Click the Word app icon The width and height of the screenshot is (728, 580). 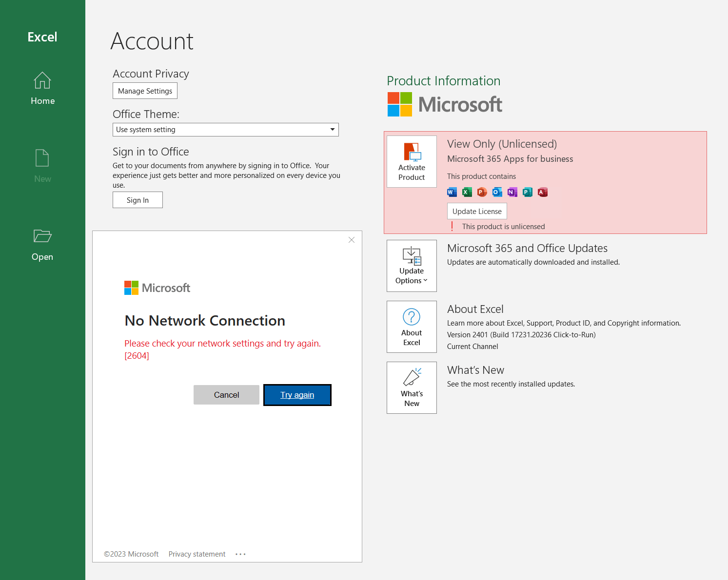click(452, 192)
